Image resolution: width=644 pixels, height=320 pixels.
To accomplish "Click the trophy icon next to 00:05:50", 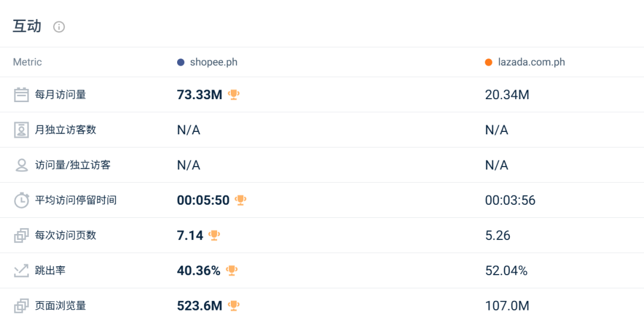I will point(240,200).
